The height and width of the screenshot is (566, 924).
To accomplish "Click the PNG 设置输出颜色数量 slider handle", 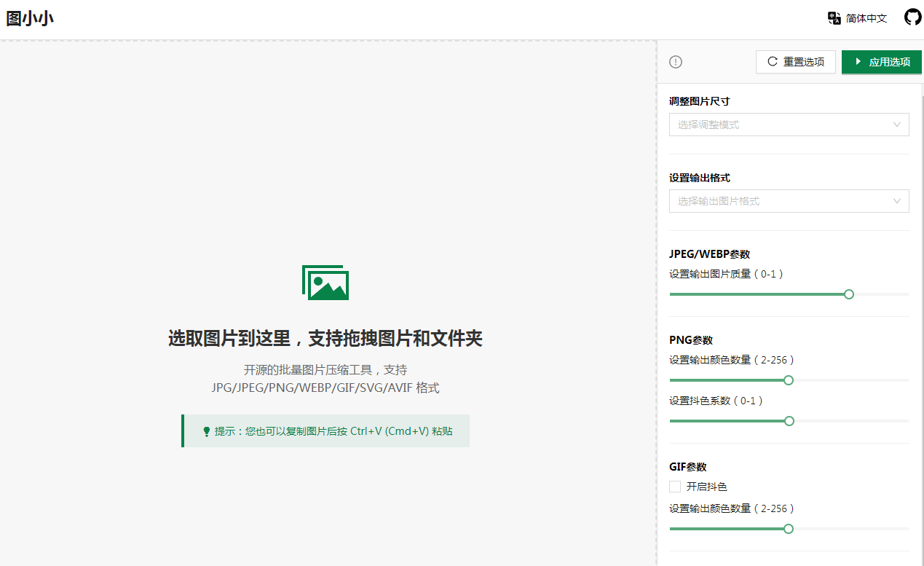I will 788,380.
